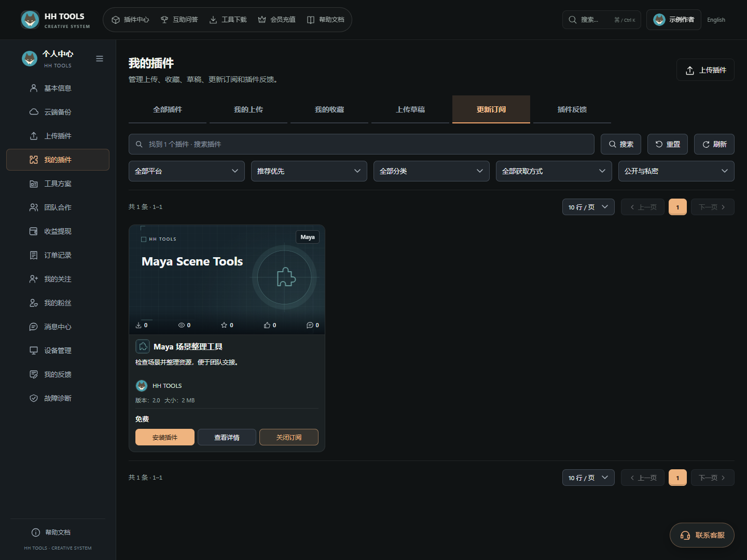The height and width of the screenshot is (560, 747).
Task: Switch to the 我的收藏 tab
Action: 329,109
